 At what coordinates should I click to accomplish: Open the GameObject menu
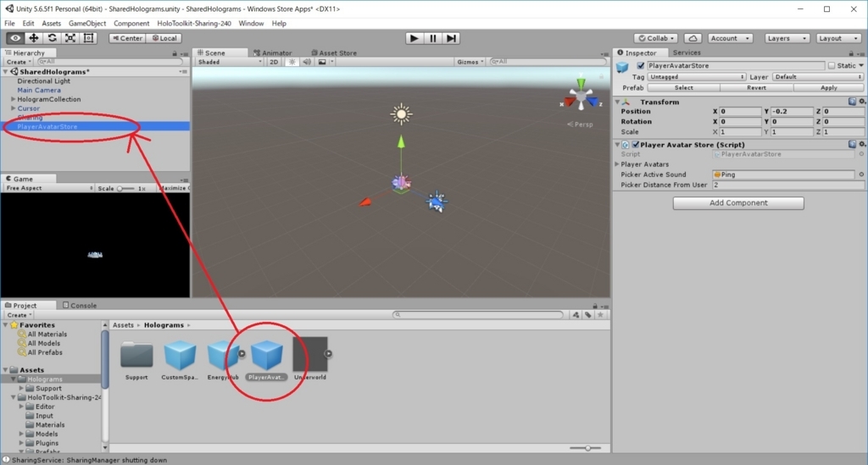point(87,23)
